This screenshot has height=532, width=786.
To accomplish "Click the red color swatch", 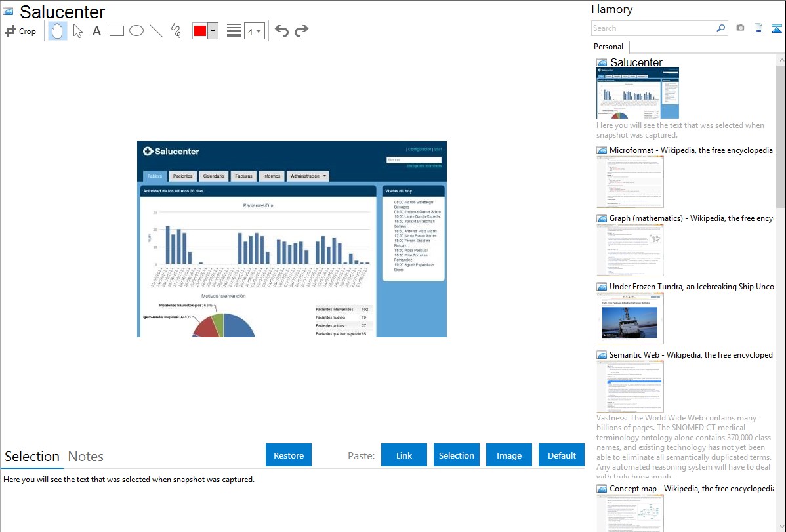I will (200, 31).
